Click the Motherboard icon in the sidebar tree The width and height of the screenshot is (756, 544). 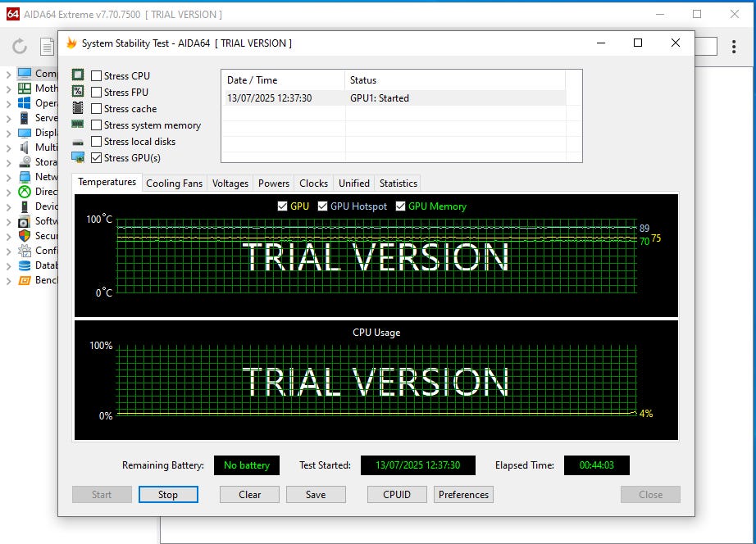pyautogui.click(x=24, y=88)
